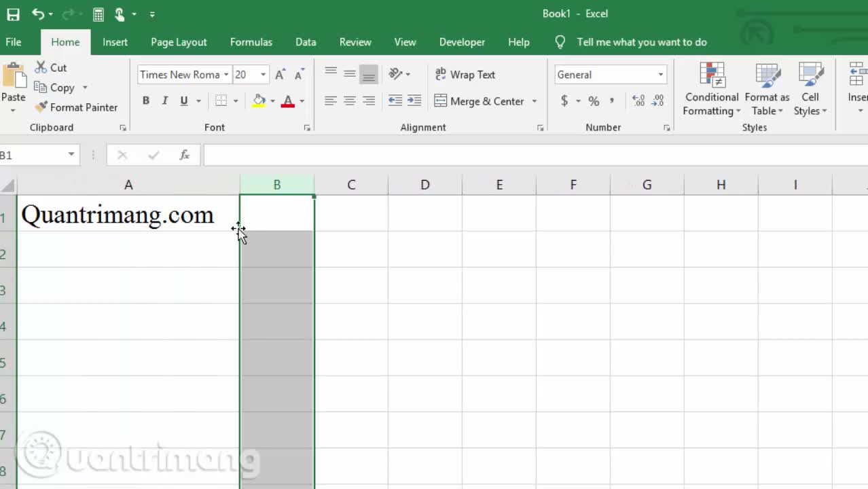868x489 pixels.
Task: Expand the borders dropdown arrow
Action: 236,101
